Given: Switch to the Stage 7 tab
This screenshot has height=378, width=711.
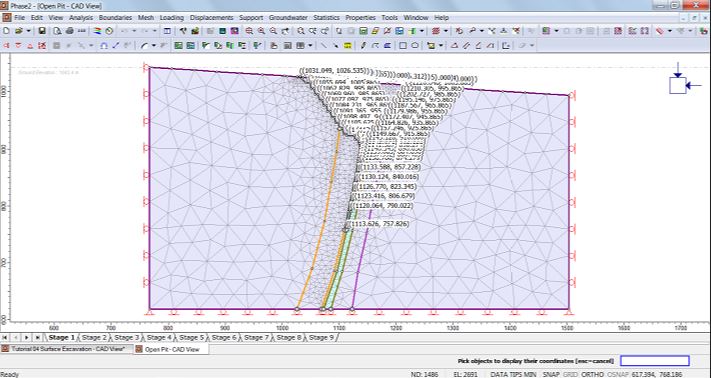Looking at the screenshot, I should click(257, 337).
